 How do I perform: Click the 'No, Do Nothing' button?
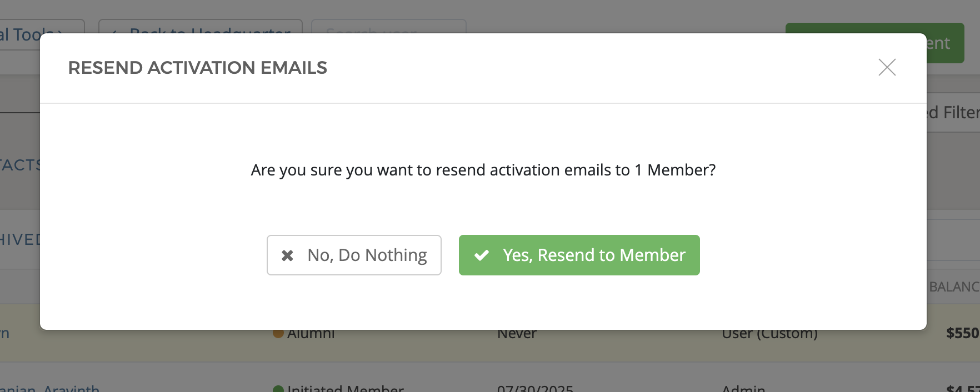point(354,255)
